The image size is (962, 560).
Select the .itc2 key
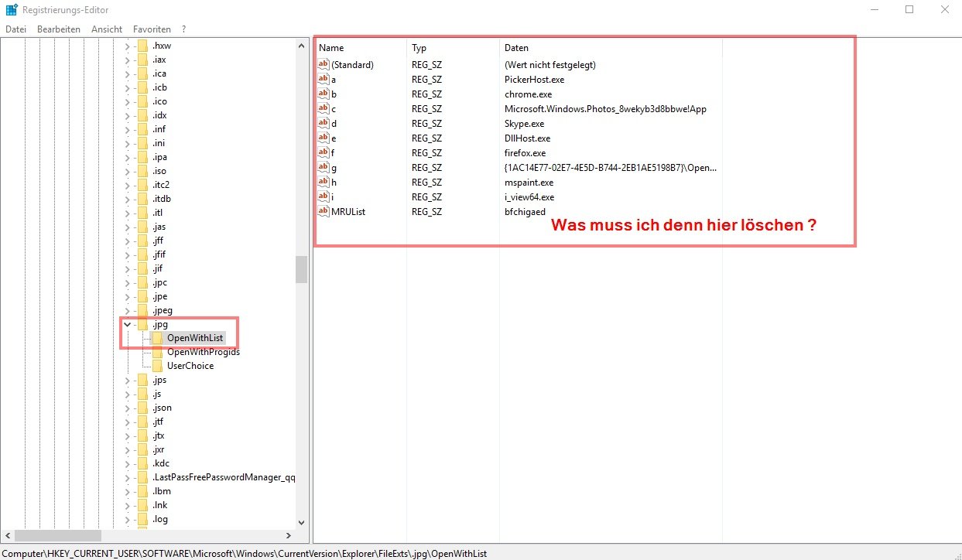pos(161,185)
